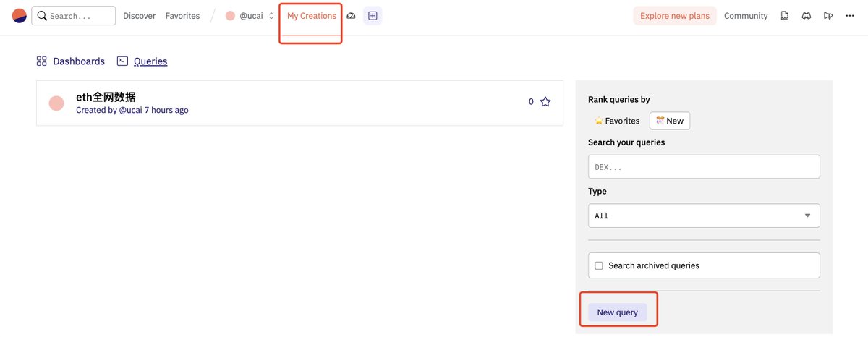Open the eth全网数据 query
The height and width of the screenshot is (337, 868).
tap(106, 98)
